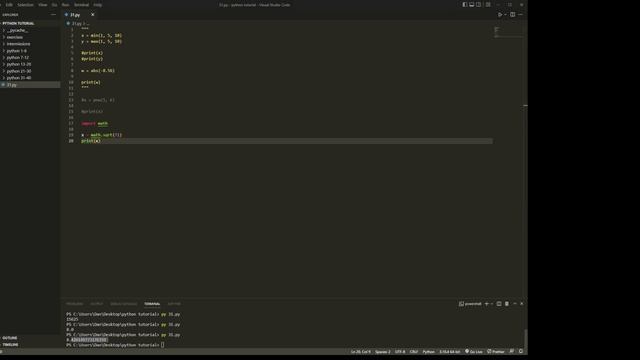Split the terminal panel

[499, 304]
